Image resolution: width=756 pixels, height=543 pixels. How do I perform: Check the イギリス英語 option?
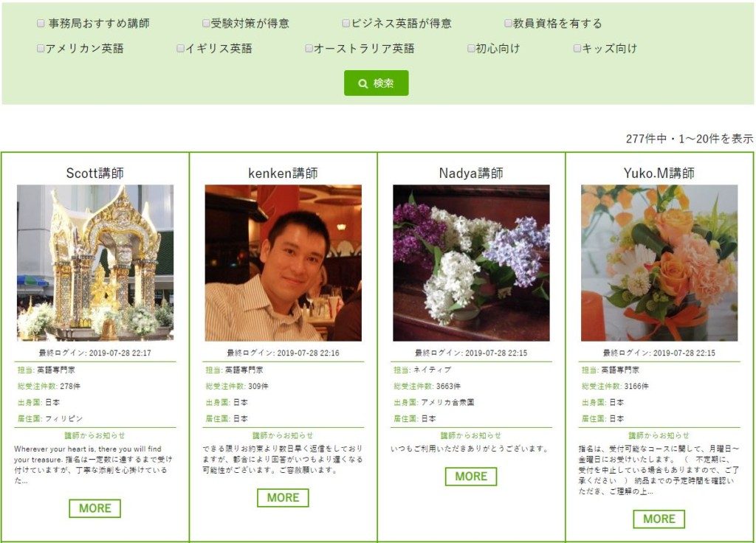[180, 48]
